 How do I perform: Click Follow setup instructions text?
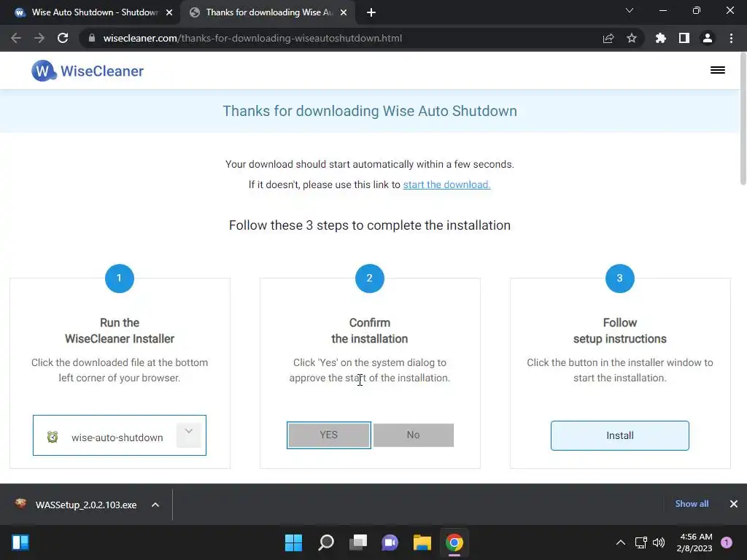coord(620,330)
